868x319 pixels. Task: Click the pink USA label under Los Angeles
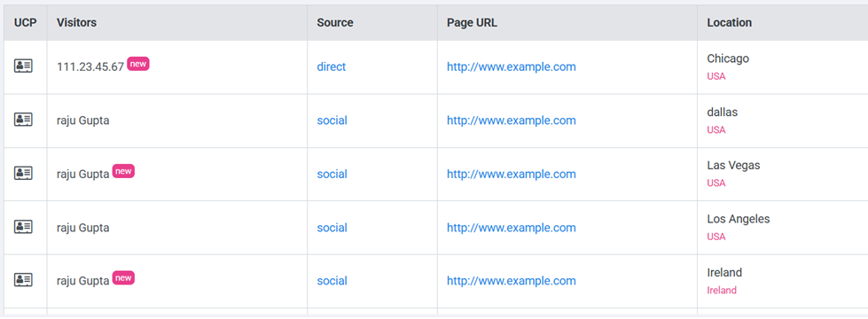pyautogui.click(x=716, y=237)
